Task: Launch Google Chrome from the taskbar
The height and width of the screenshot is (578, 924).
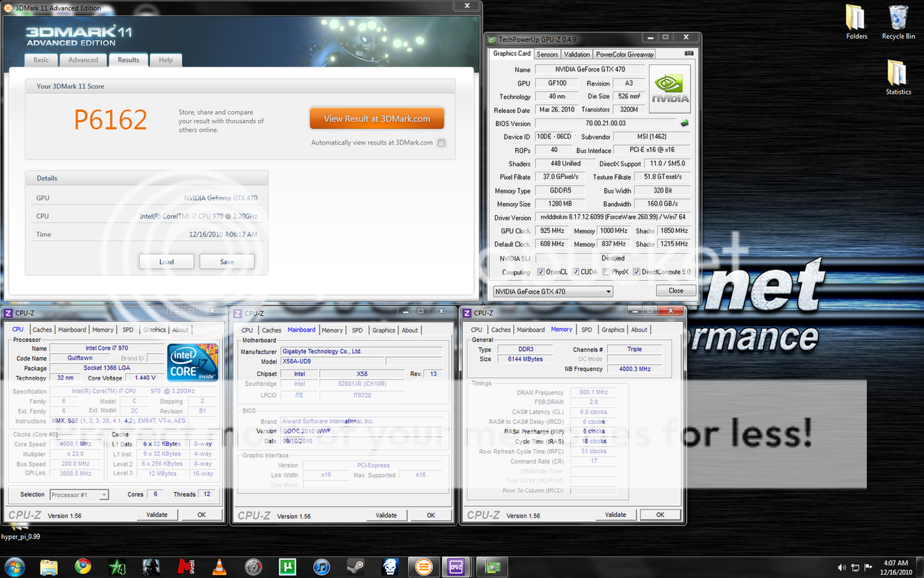Action: (83, 567)
